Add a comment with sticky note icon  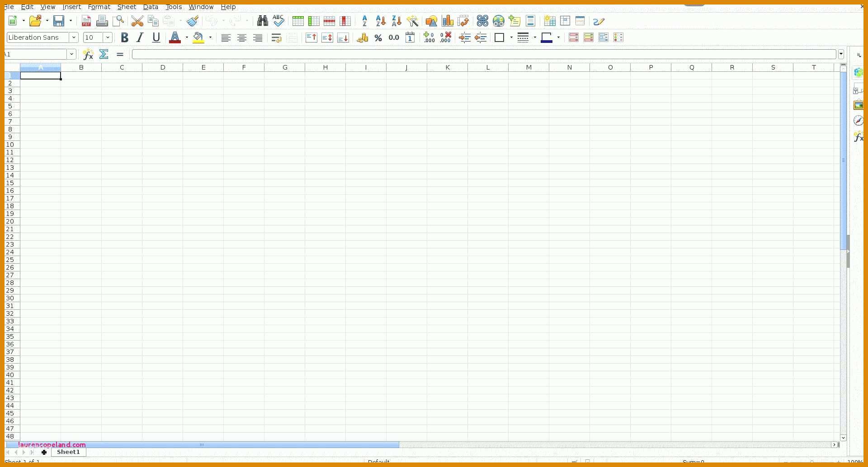pos(514,21)
